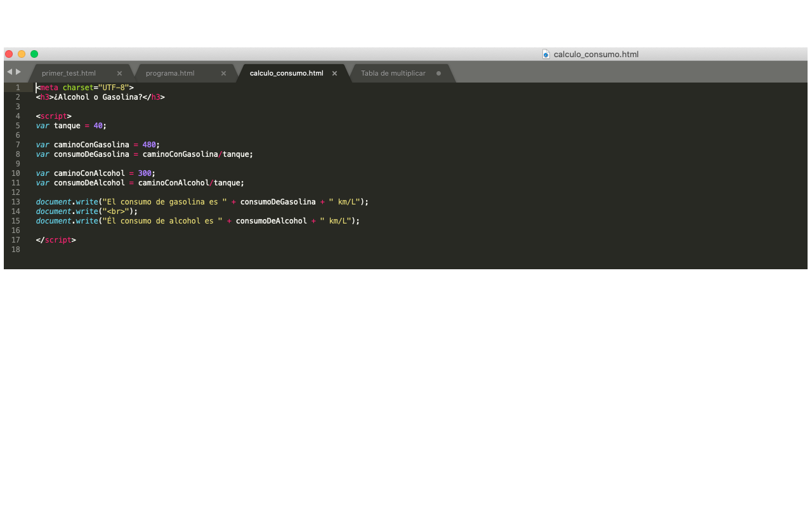
Task: Click the value 300 on line 10
Action: point(145,173)
